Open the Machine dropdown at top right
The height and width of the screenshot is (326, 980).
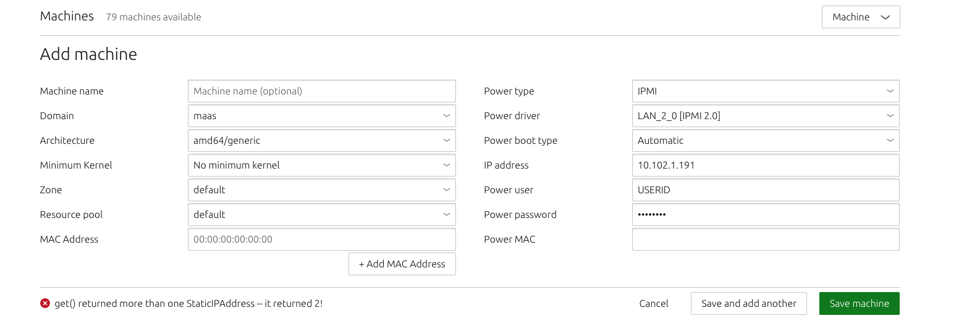click(860, 17)
